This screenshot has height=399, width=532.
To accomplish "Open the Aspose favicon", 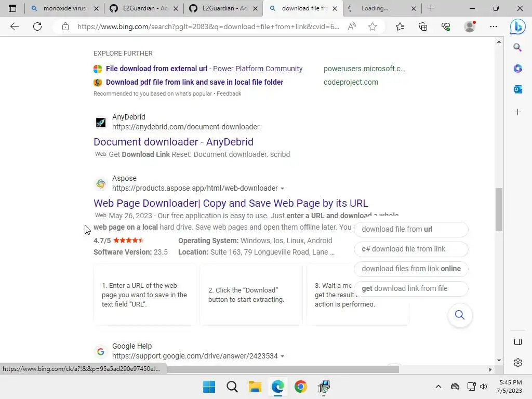I will coord(101,183).
